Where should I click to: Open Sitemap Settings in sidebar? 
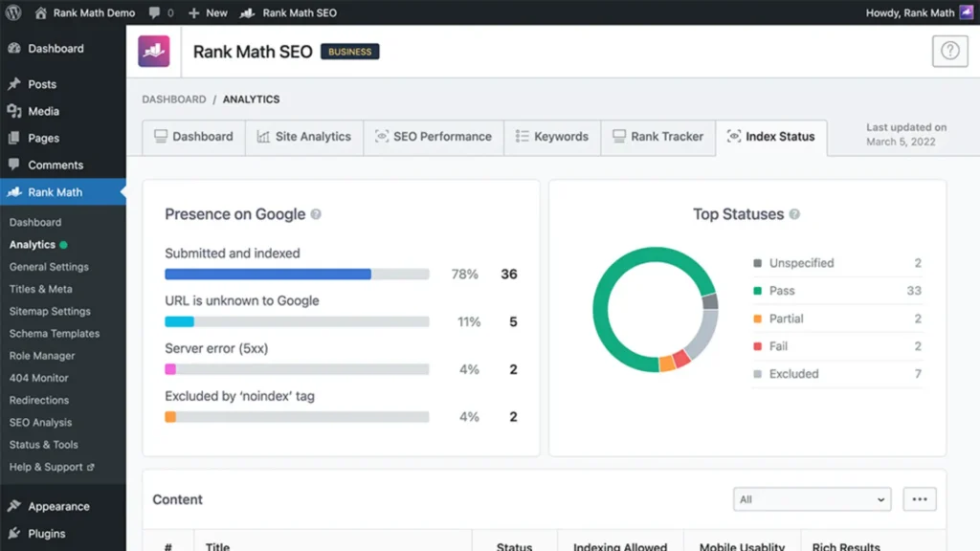click(50, 311)
